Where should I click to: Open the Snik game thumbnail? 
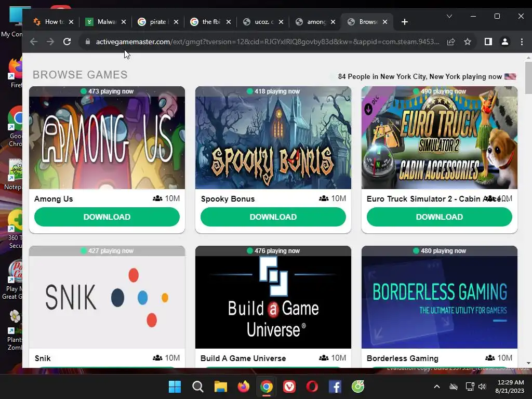click(107, 297)
